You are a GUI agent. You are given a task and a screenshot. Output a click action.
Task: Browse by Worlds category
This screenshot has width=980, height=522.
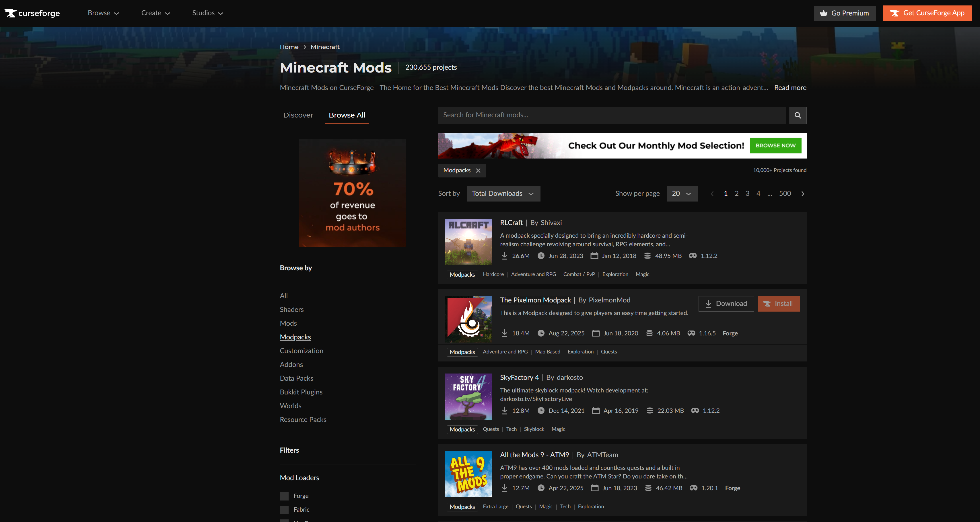[x=291, y=406]
